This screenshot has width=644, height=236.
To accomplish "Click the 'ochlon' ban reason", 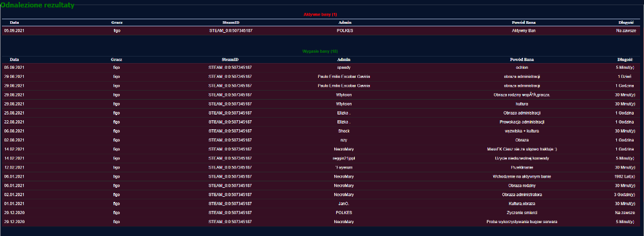I will point(522,68).
